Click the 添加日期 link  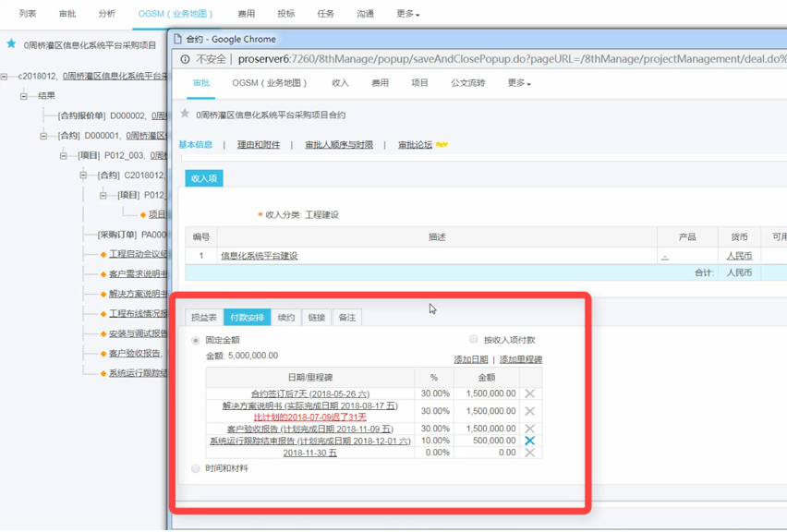[471, 359]
